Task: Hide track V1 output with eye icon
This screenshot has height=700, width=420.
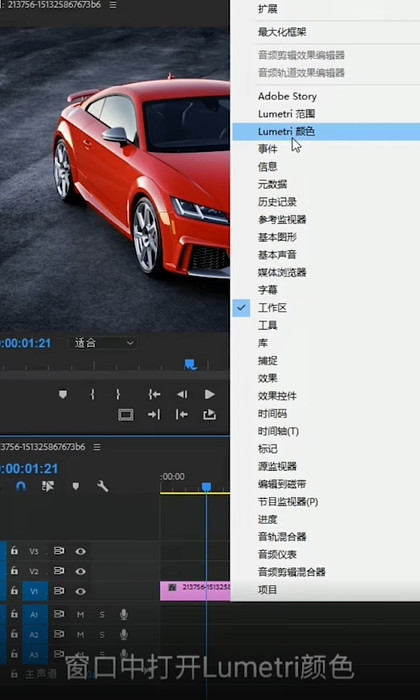Action: (80, 592)
